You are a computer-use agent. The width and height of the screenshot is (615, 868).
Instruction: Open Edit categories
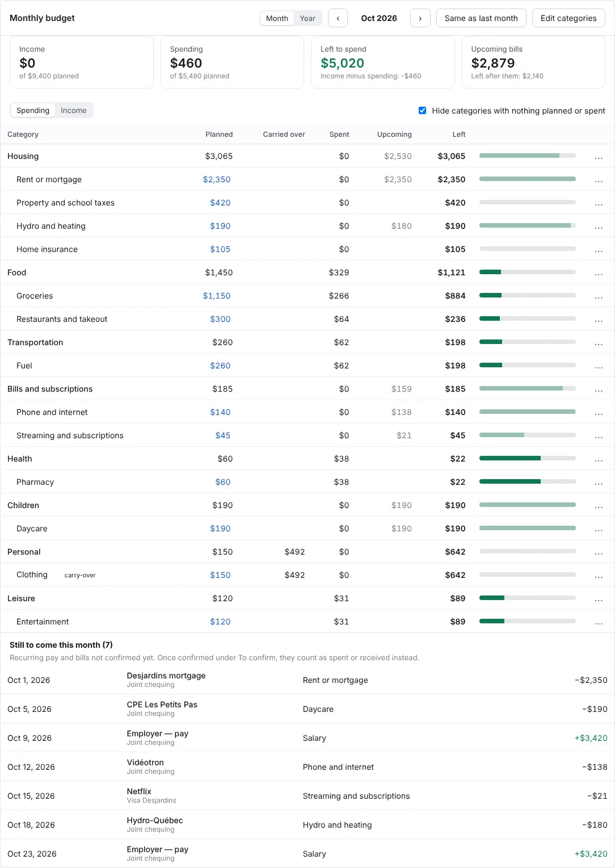click(568, 18)
